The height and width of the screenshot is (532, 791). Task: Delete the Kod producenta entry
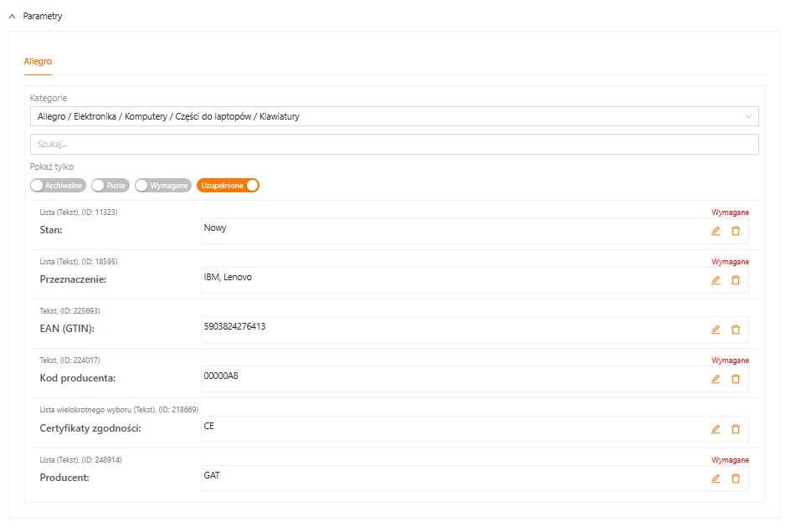click(736, 379)
